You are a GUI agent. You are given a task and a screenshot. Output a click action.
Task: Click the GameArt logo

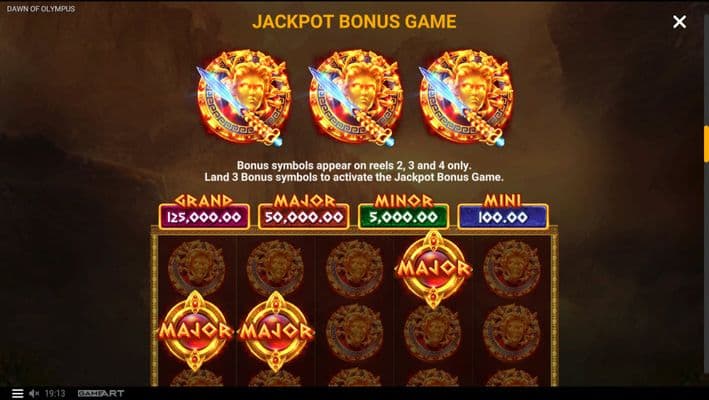click(100, 393)
